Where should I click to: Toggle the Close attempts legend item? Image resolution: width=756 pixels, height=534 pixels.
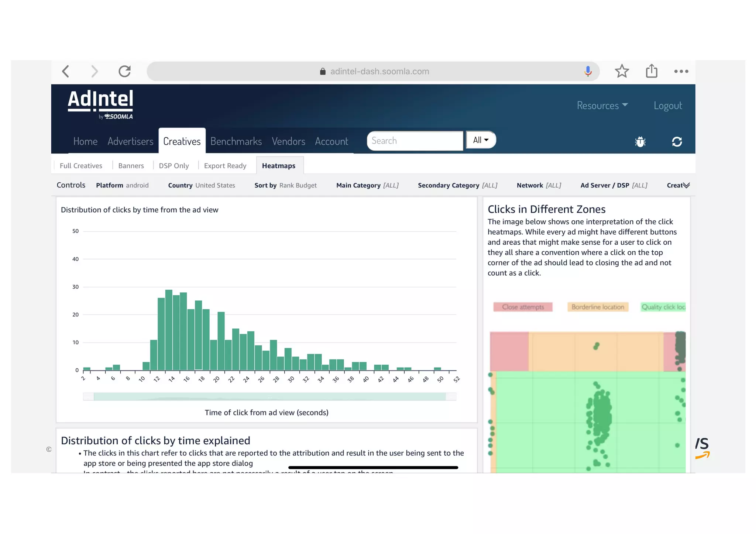(x=523, y=307)
